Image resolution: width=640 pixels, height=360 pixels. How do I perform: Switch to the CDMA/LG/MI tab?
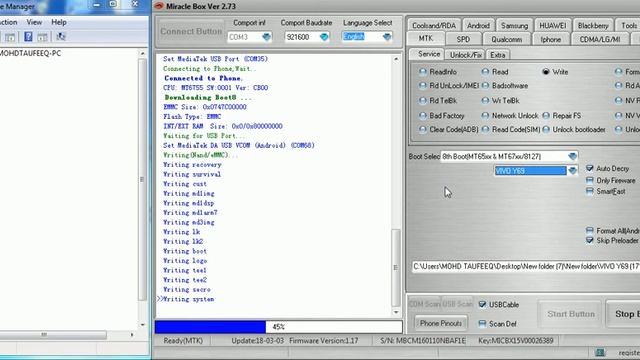coord(600,39)
